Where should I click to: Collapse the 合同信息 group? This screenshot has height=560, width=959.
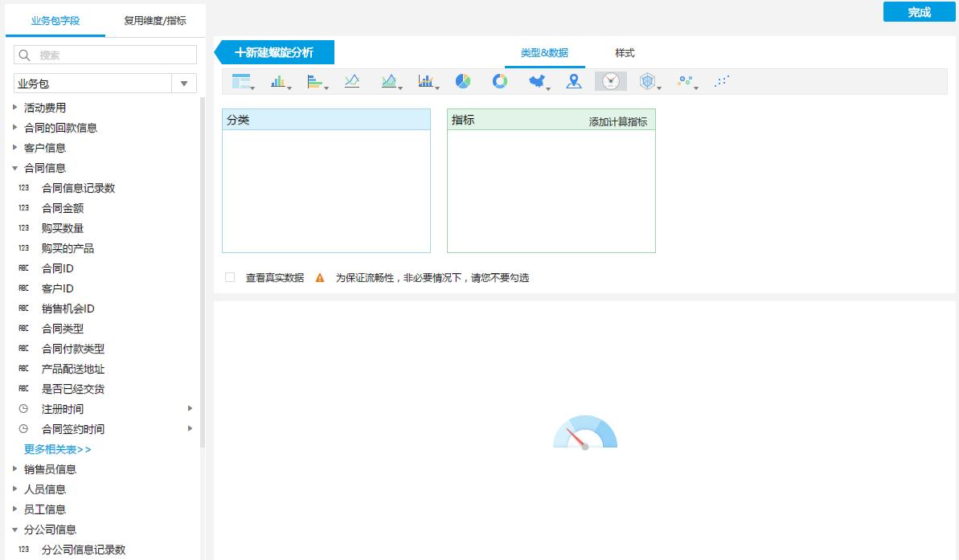[15, 167]
